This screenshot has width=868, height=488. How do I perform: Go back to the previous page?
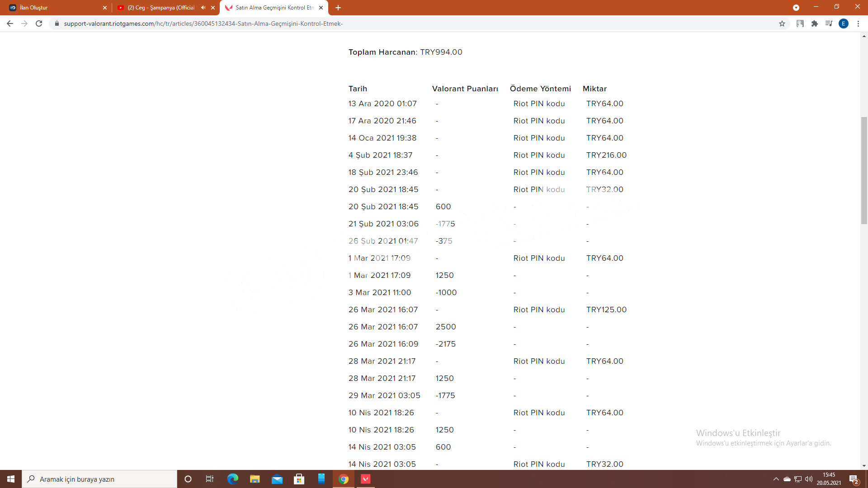click(10, 23)
